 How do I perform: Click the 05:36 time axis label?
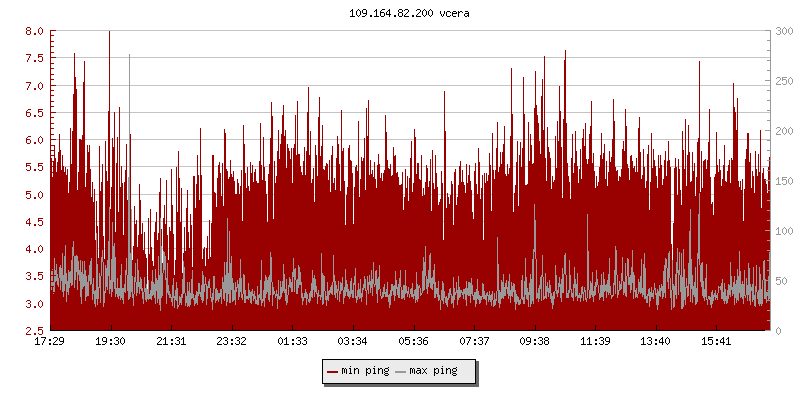click(x=413, y=341)
